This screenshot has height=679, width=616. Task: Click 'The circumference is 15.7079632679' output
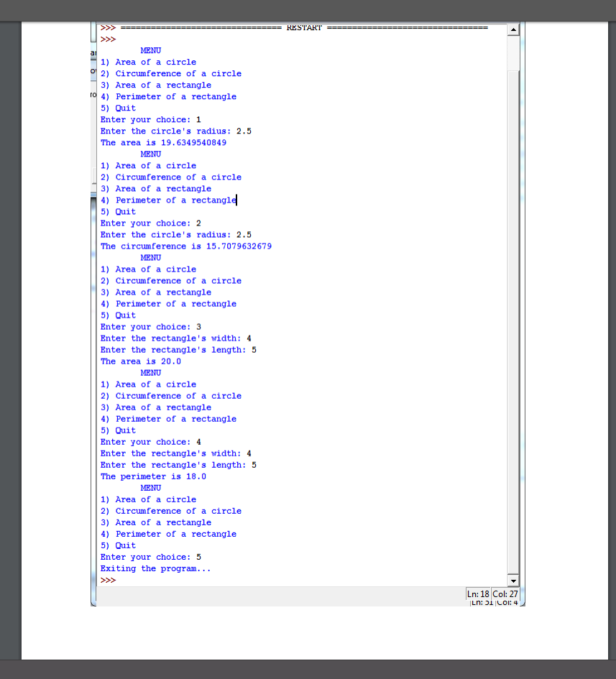point(186,246)
